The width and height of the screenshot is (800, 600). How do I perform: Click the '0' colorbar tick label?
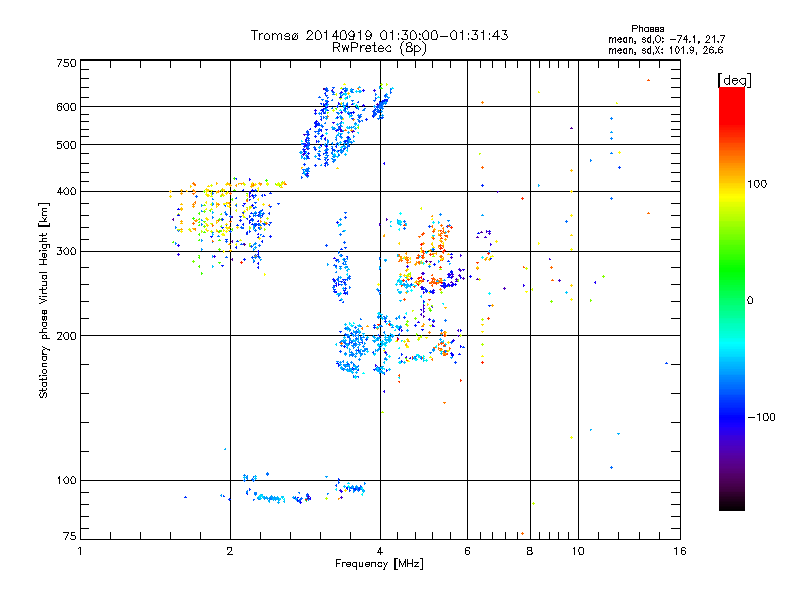click(750, 301)
